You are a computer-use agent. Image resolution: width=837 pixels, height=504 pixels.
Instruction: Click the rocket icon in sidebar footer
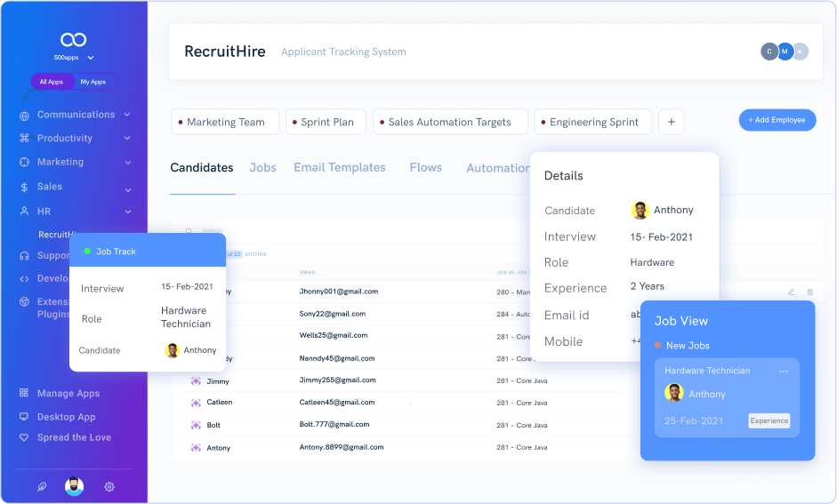(41, 487)
